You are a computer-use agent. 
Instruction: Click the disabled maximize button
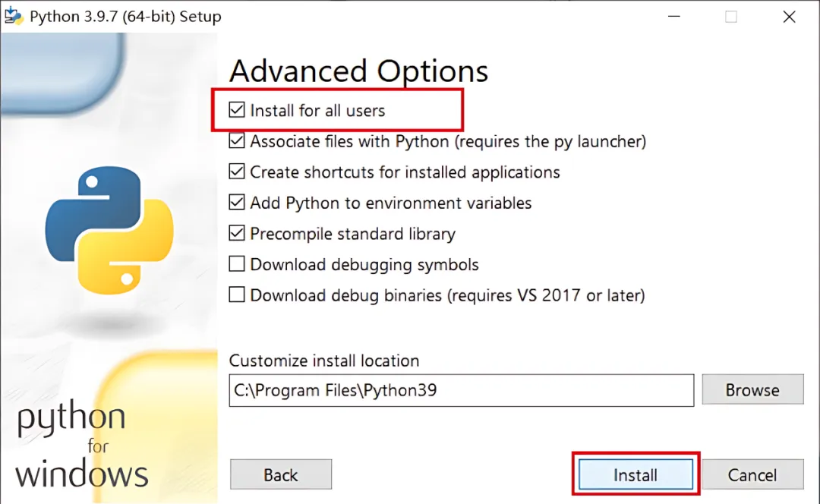(731, 17)
